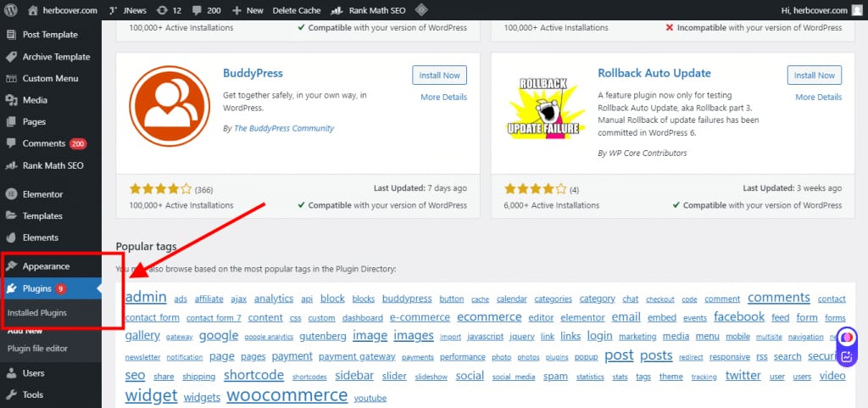
Task: Open Post Template in sidebar
Action: point(50,34)
